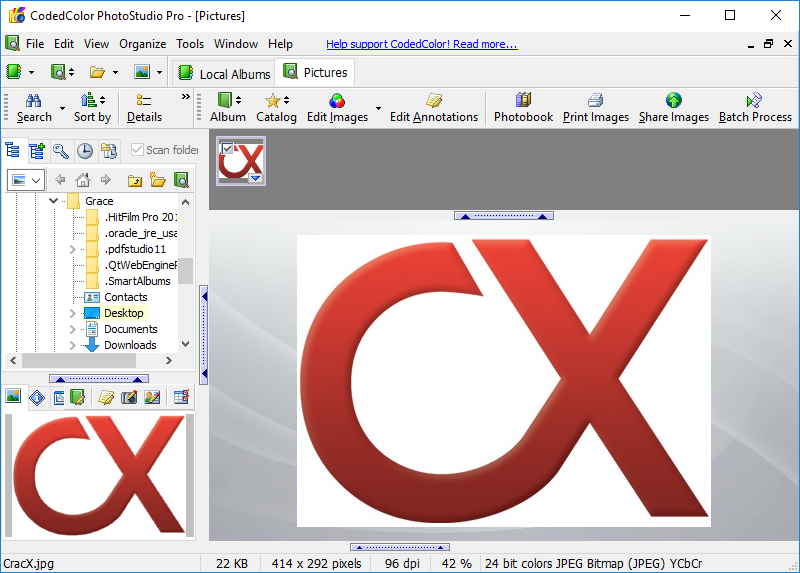Click vertical splitter handle beside folder tree
Screen dimensions: 800x573
pyautogui.click(x=204, y=335)
